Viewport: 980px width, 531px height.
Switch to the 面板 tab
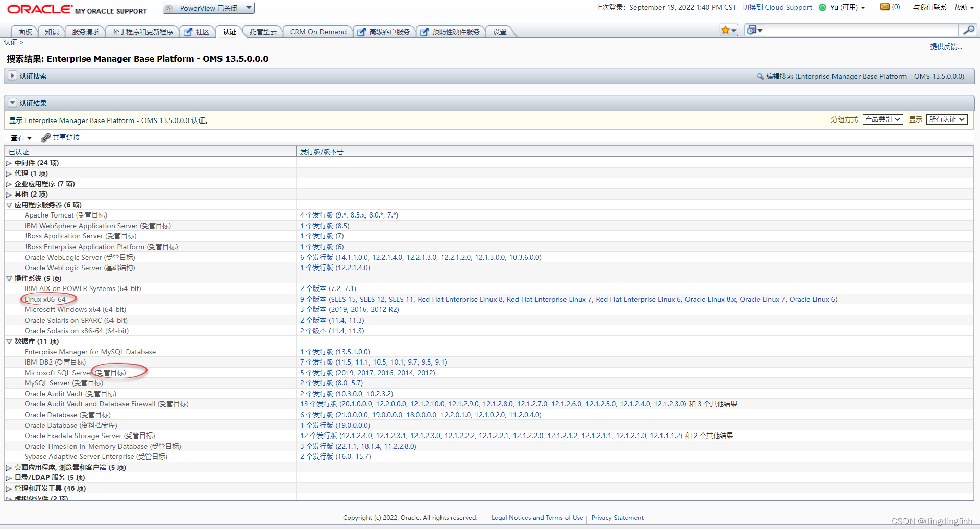tap(24, 31)
